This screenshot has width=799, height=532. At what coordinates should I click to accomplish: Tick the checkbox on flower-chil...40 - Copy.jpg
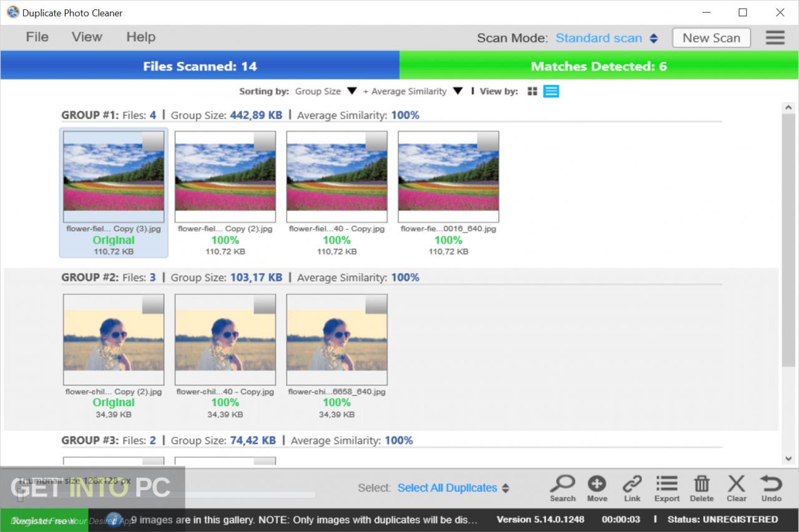pos(265,304)
